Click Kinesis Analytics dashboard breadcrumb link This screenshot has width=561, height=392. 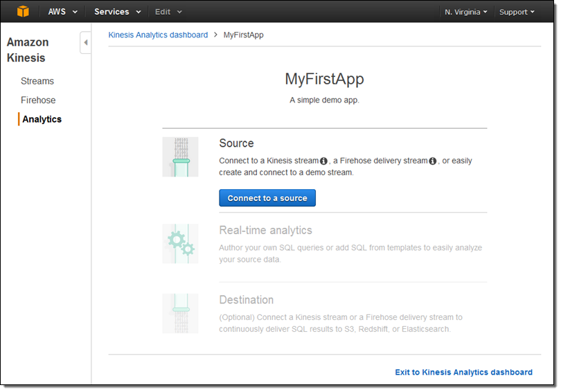158,35
